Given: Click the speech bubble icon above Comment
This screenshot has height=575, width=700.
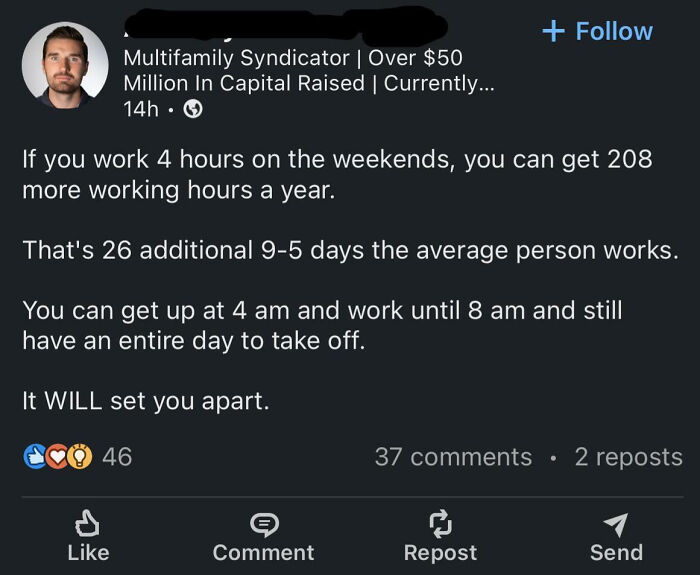Looking at the screenshot, I should 263,522.
